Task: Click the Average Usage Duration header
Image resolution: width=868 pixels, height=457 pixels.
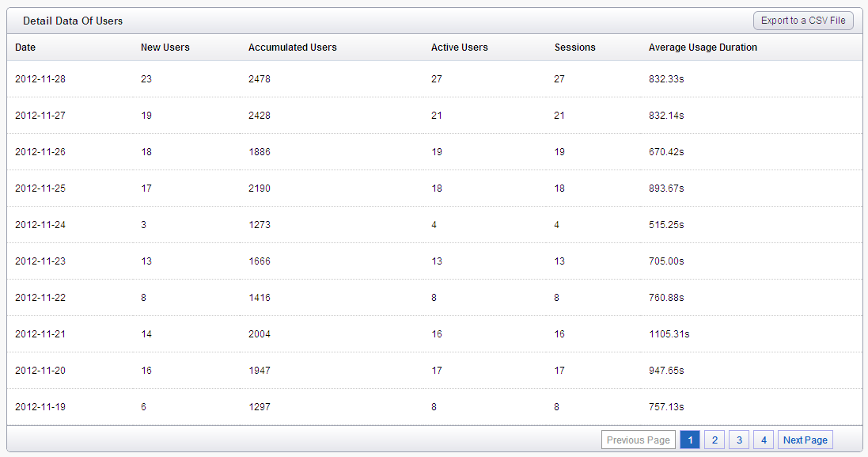Action: click(703, 48)
